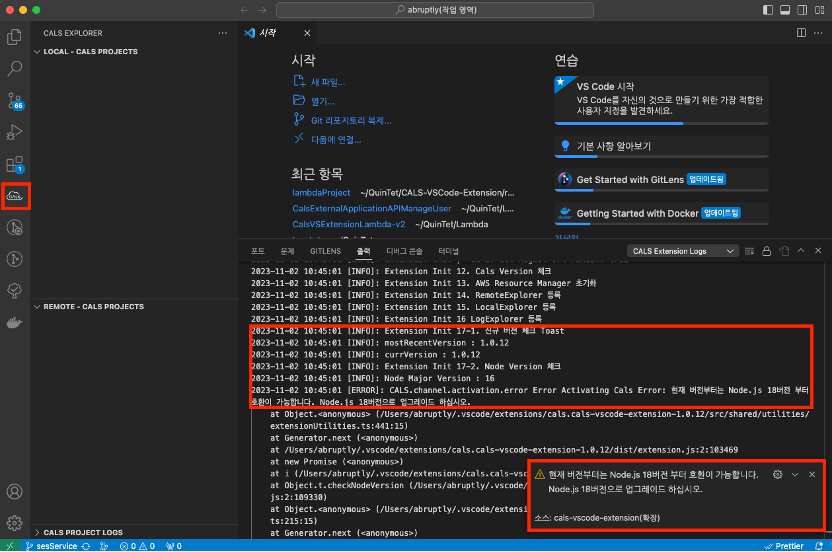Open the Manage gear icon in activity bar
The width and height of the screenshot is (832, 552).
[14, 523]
